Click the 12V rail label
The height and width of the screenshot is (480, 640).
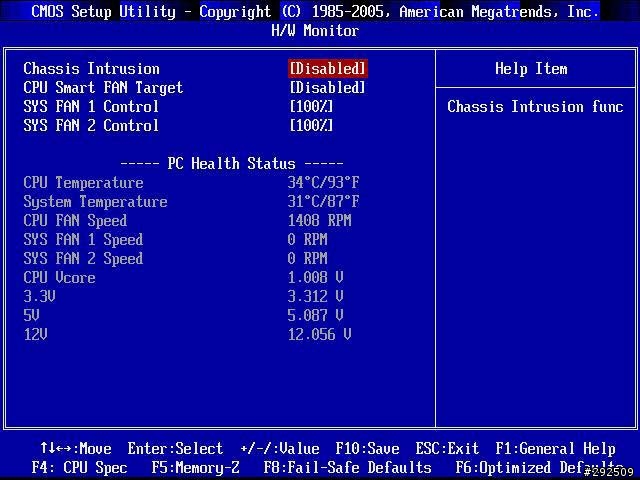coord(36,334)
